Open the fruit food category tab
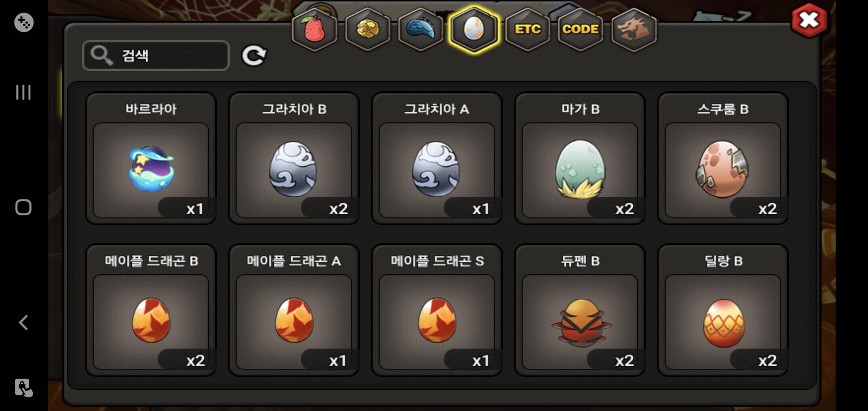The height and width of the screenshot is (411, 868). click(314, 29)
